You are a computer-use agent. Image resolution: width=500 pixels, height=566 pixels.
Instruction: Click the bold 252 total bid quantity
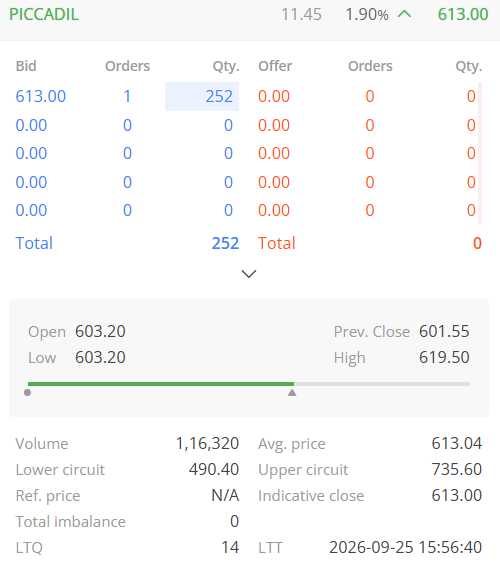pyautogui.click(x=225, y=243)
